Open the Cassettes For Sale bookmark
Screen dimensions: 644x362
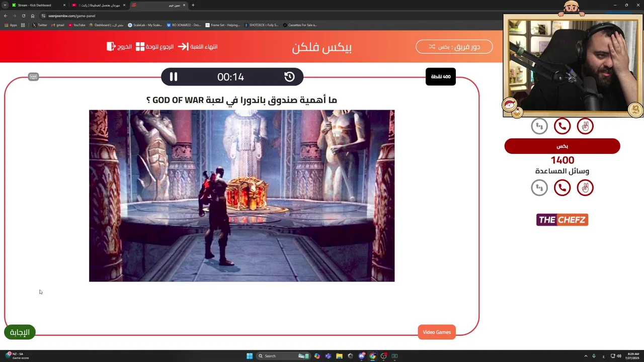300,25
